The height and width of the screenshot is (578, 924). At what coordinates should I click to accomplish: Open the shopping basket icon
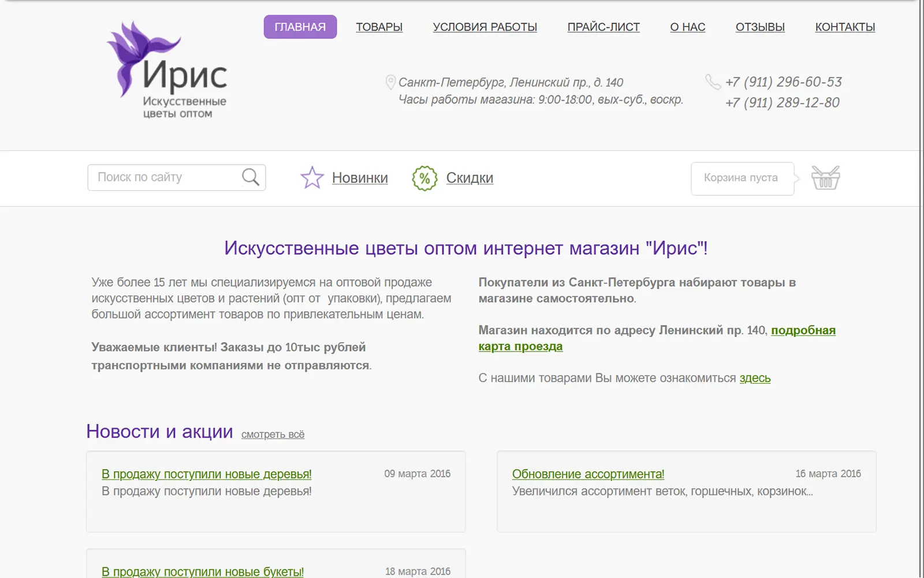tap(826, 177)
